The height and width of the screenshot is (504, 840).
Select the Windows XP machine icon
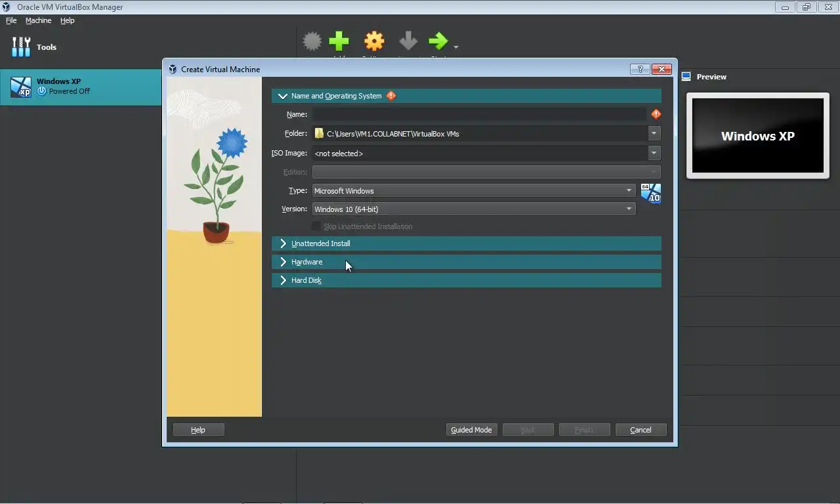[21, 87]
